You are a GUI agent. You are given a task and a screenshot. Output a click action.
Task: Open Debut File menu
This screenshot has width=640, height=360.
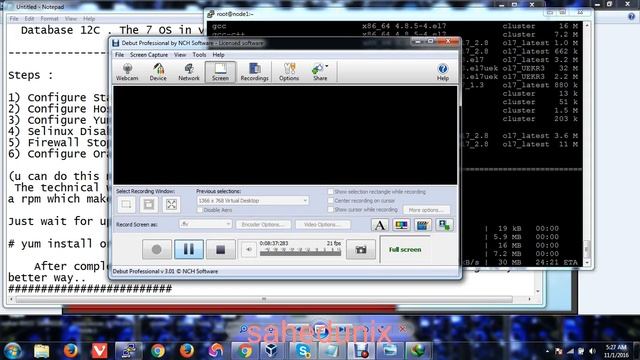click(x=119, y=55)
